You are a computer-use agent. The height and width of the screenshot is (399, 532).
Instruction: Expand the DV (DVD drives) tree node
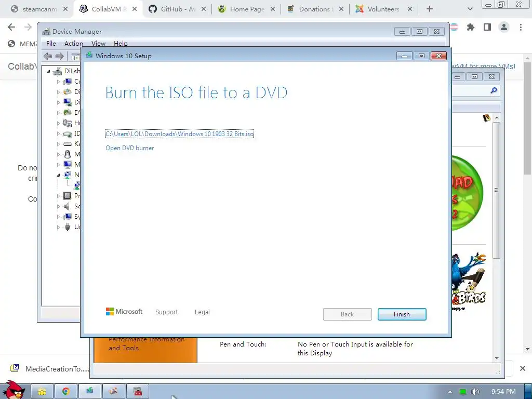click(x=58, y=113)
